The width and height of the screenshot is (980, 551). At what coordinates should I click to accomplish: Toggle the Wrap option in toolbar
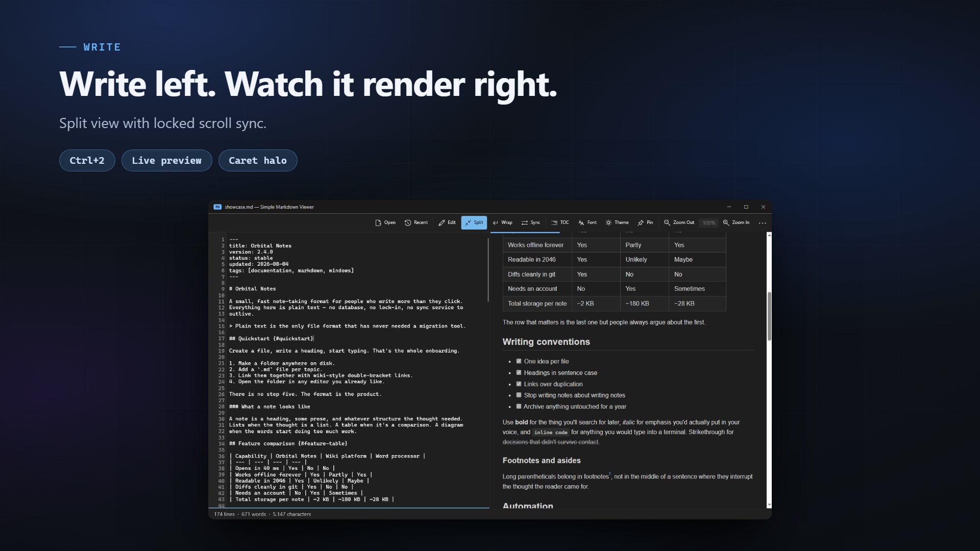click(502, 222)
